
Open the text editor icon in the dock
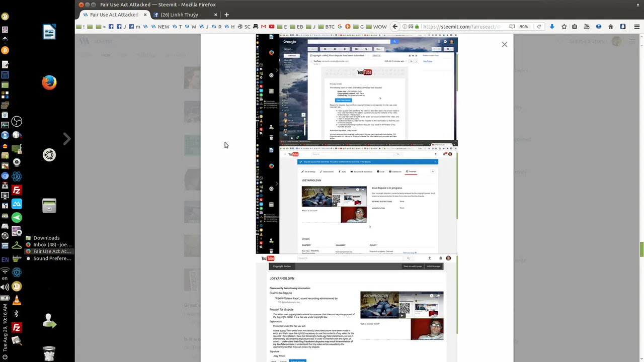(5, 64)
